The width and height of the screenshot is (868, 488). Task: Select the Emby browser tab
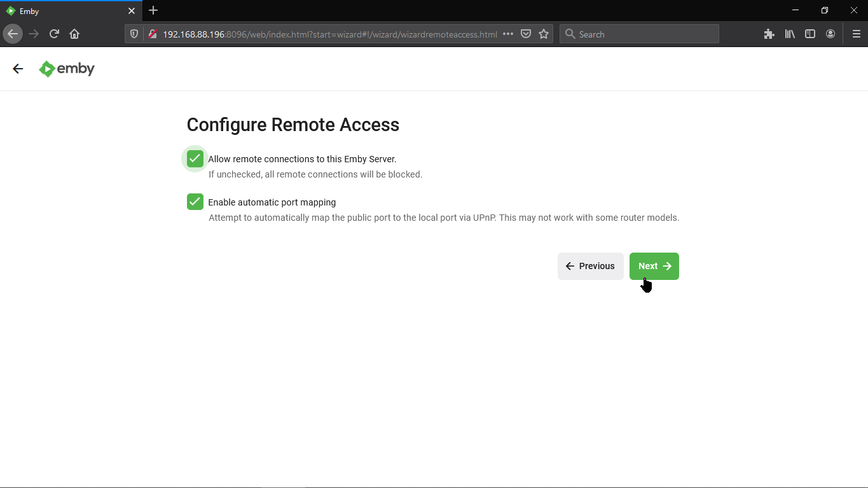coord(71,11)
